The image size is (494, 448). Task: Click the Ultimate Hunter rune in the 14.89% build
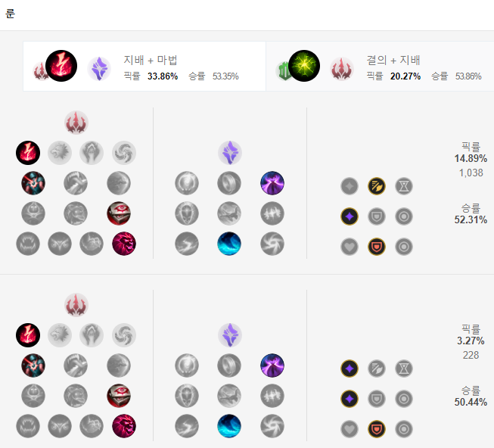pyautogui.click(x=124, y=244)
